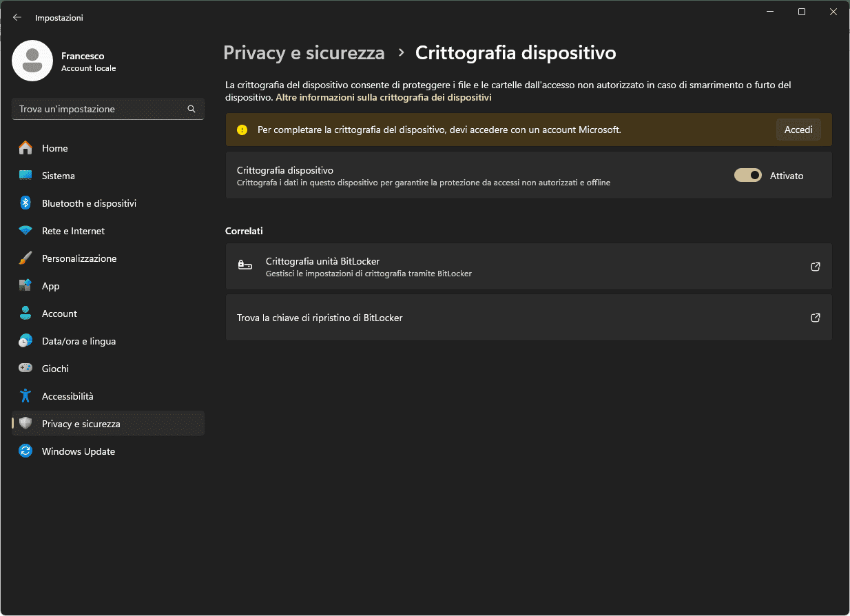Open the Windows Update sync icon
Viewport: 850px width, 616px height.
click(x=25, y=451)
